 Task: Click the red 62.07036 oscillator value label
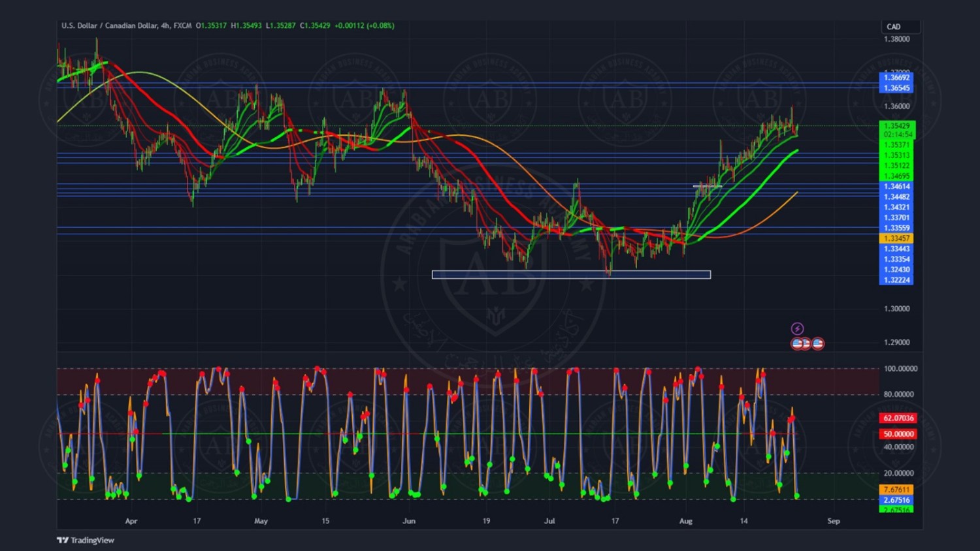pos(898,418)
